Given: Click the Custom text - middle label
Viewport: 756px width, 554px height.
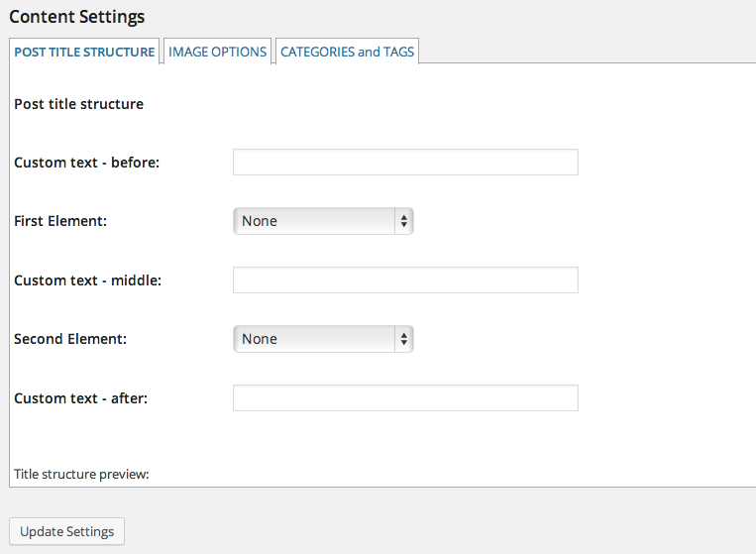Looking at the screenshot, I should (x=88, y=280).
